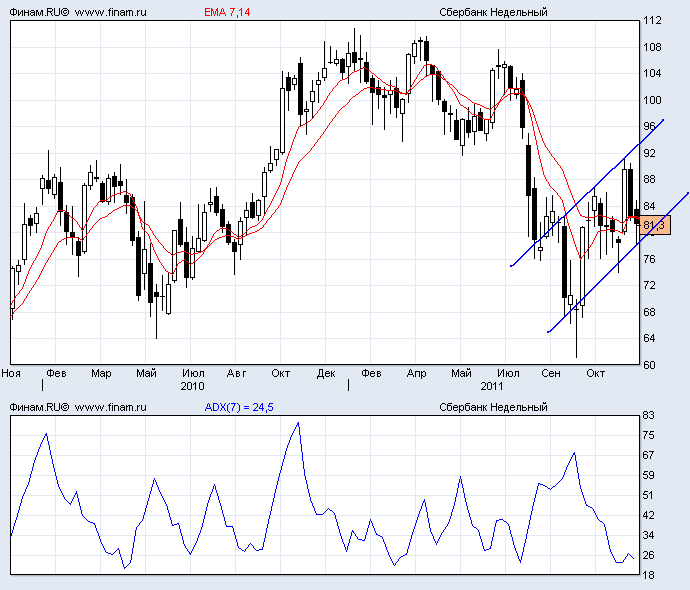Click the blue ADX(7) = 24,5 label
The width and height of the screenshot is (690, 590).
click(239, 407)
